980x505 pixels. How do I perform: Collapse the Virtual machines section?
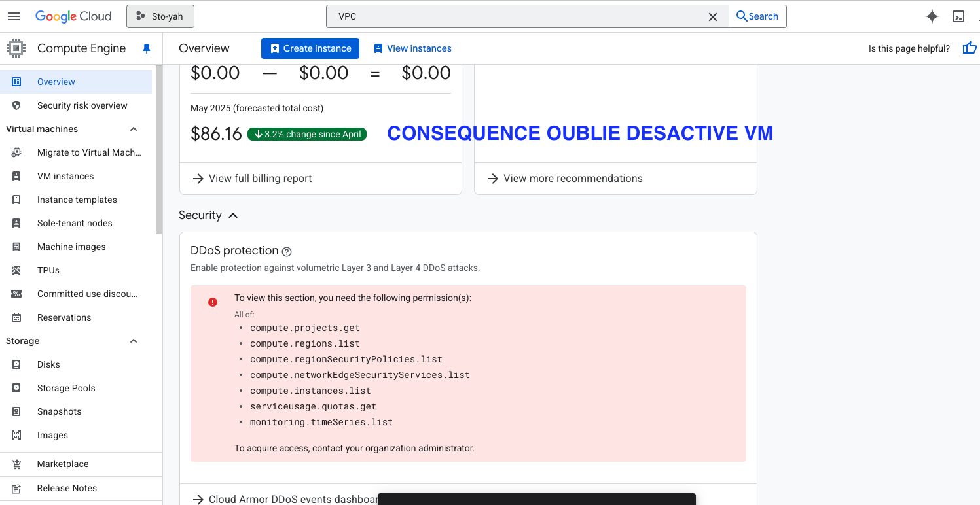pos(133,129)
